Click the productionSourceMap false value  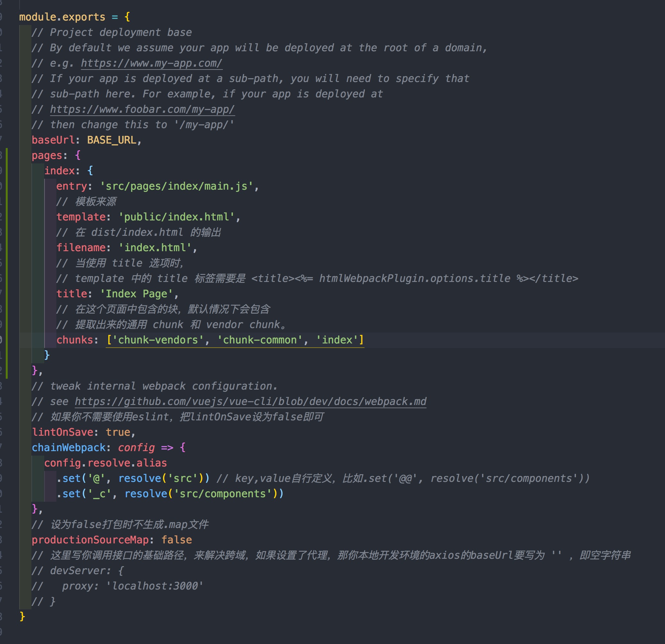click(177, 540)
